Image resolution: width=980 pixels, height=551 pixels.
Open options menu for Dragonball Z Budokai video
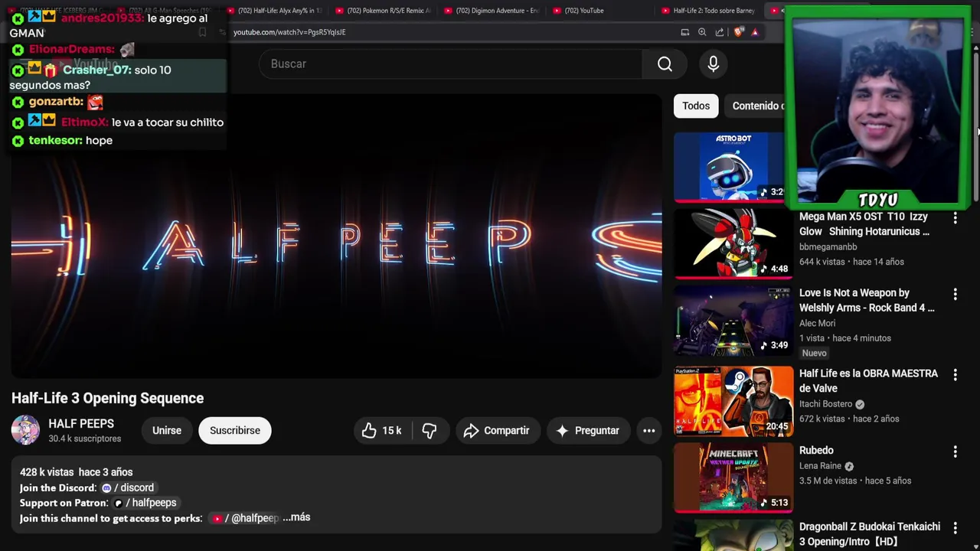[x=955, y=528]
